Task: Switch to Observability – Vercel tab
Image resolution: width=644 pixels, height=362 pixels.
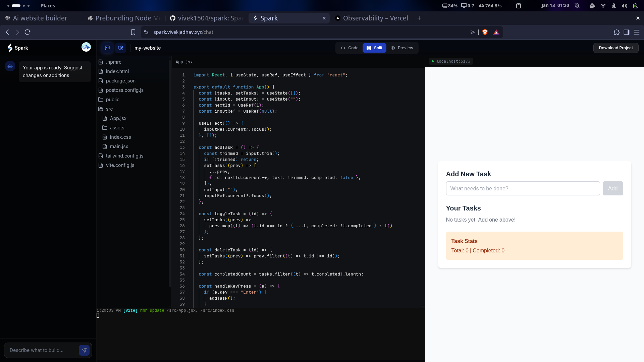Action: pos(372,18)
